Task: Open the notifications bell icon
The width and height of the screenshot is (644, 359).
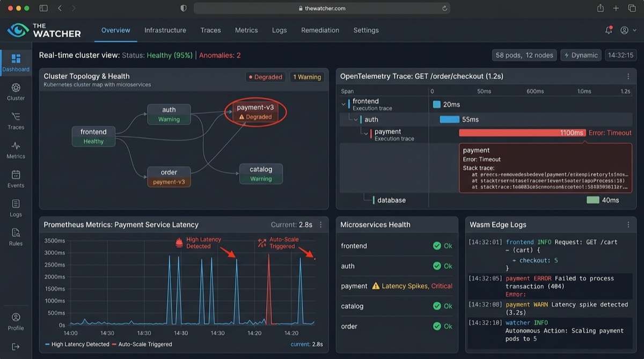Action: coord(609,30)
